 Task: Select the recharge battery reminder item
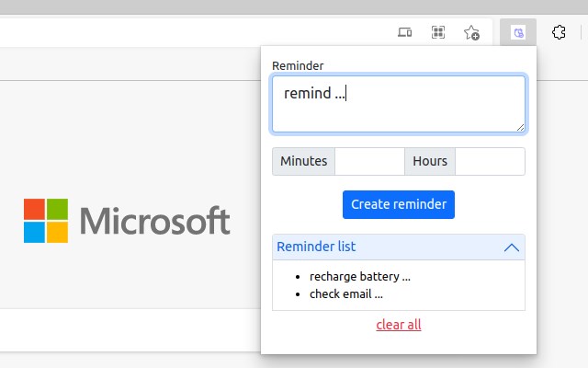tap(359, 276)
